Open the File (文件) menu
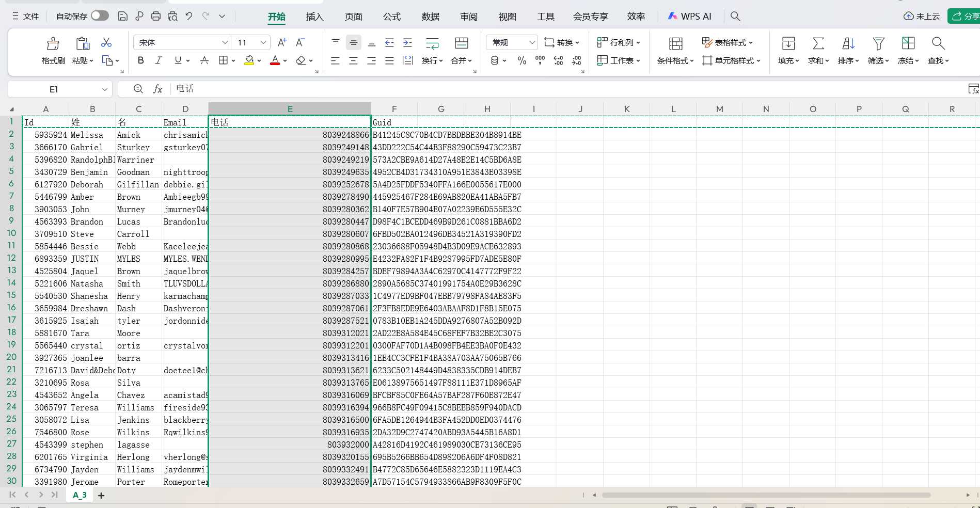980x508 pixels. pos(25,17)
